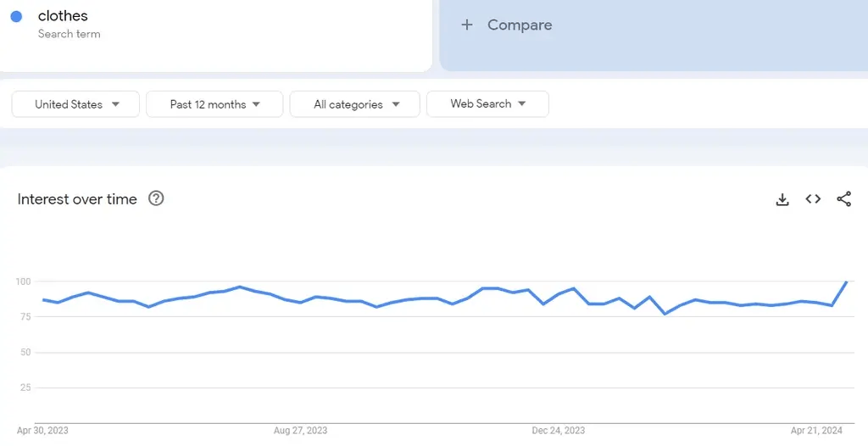Download the interest over time data

click(x=782, y=199)
